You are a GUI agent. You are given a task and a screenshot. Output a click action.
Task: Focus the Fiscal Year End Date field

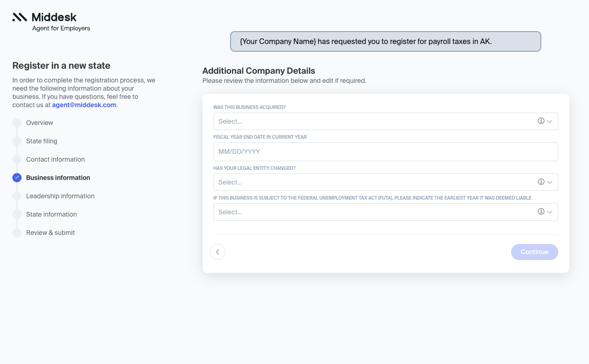[385, 152]
